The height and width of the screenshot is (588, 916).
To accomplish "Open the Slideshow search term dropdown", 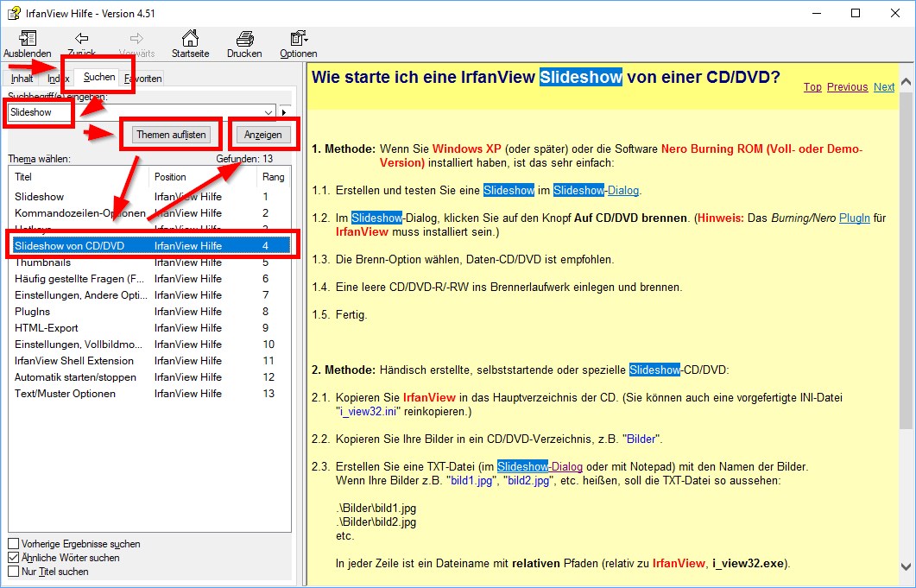I will [x=268, y=112].
